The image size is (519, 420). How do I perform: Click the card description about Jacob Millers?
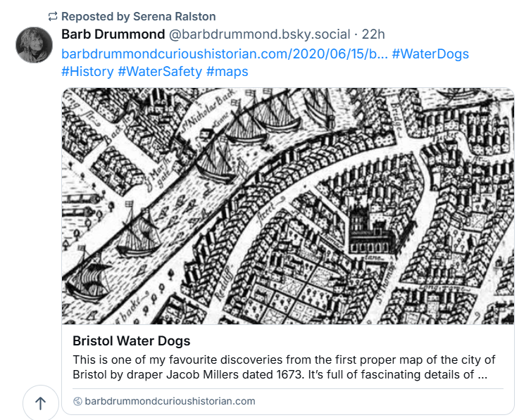coord(280,367)
